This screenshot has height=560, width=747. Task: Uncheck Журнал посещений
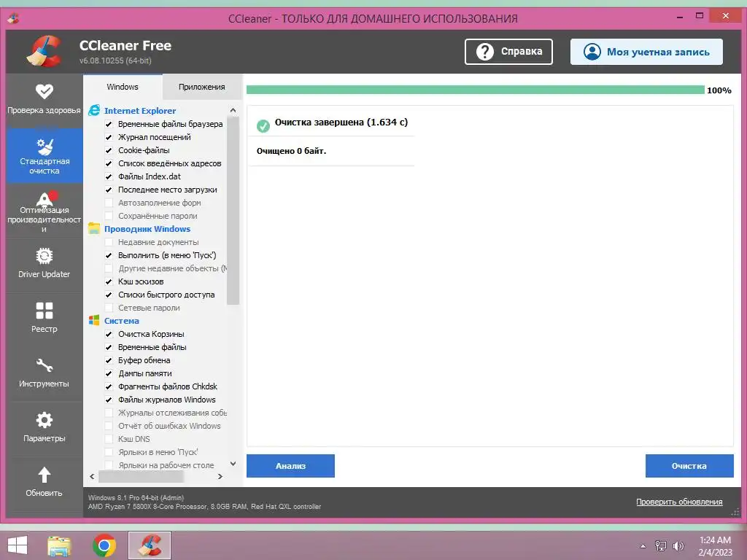coord(109,137)
